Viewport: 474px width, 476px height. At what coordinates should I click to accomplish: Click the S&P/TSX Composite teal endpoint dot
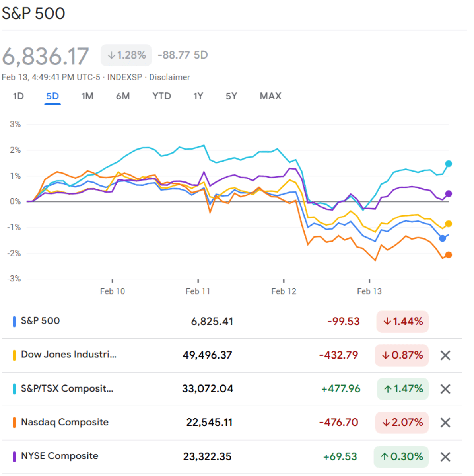pos(449,164)
